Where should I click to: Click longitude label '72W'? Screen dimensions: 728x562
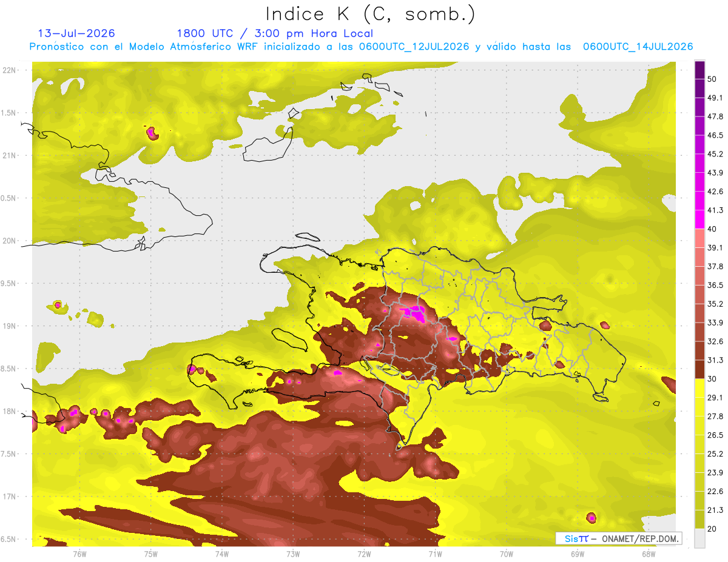(x=364, y=554)
